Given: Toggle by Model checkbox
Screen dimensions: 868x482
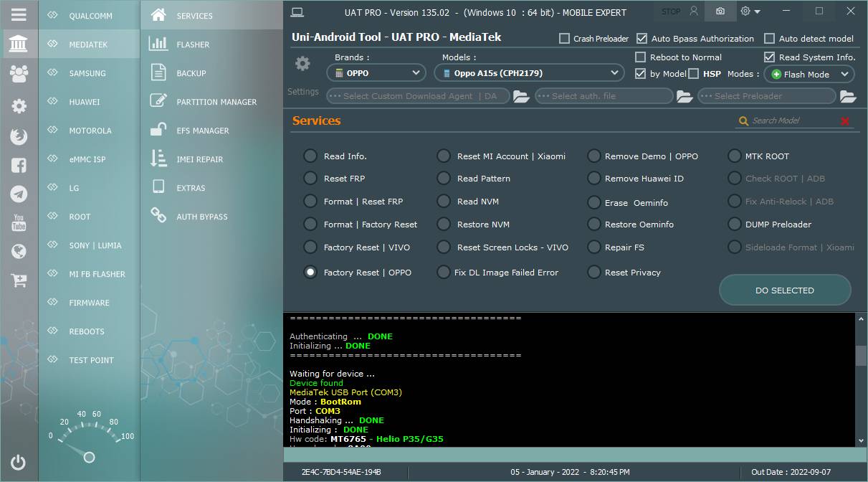Looking at the screenshot, I should (x=641, y=74).
